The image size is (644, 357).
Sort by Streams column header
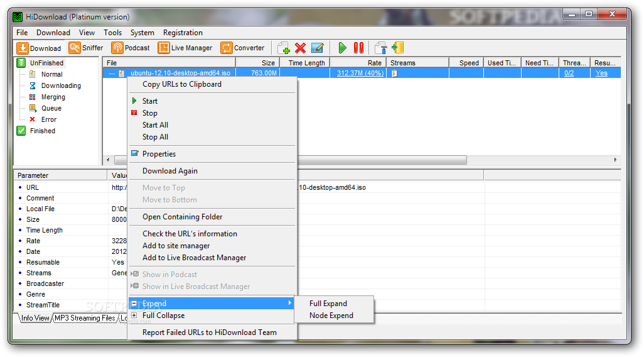(x=417, y=63)
